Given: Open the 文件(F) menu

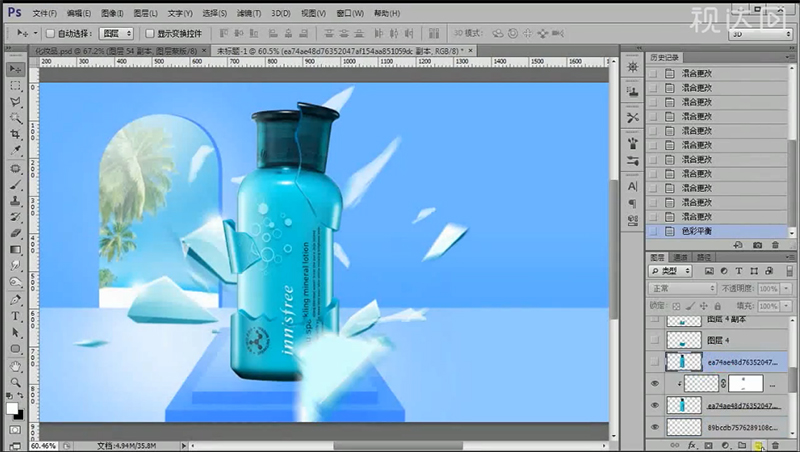Looking at the screenshot, I should (x=44, y=13).
